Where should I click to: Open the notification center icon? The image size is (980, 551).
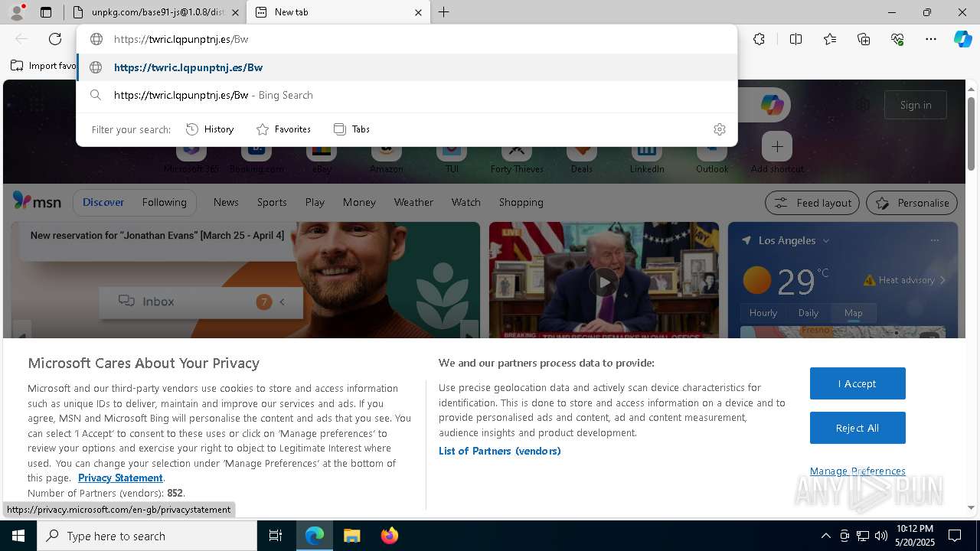coord(955,536)
